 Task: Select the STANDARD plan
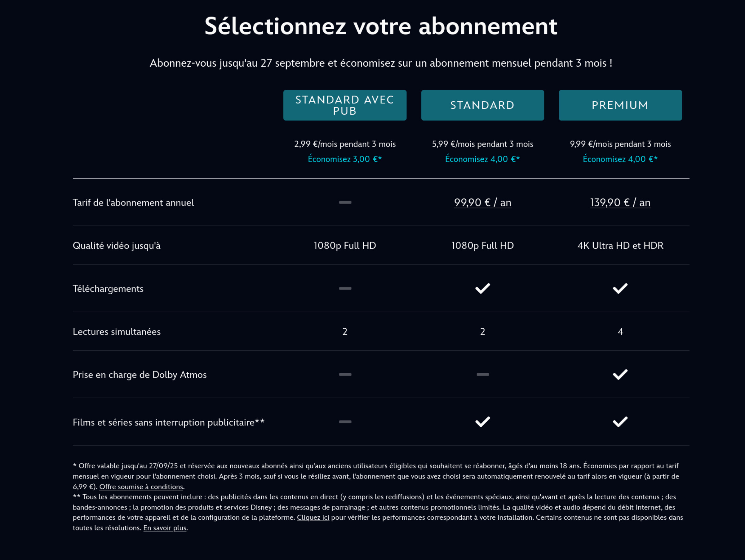click(482, 105)
